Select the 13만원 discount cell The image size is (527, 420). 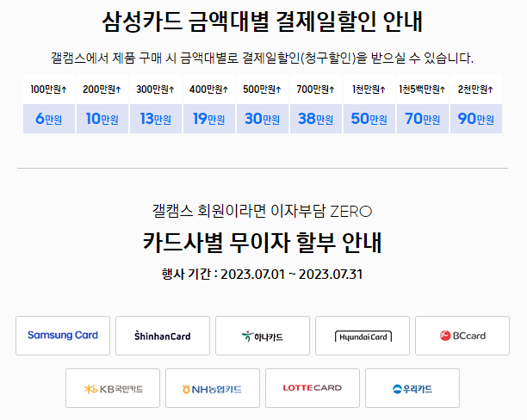tap(156, 119)
